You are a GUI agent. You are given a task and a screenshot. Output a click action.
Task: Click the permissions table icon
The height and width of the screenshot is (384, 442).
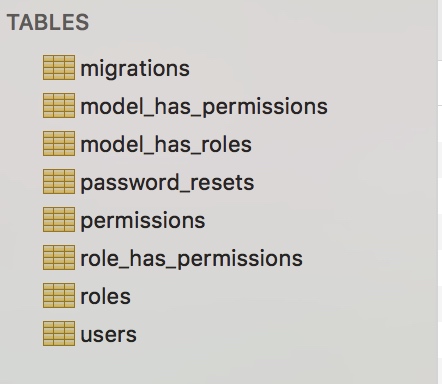click(x=59, y=220)
